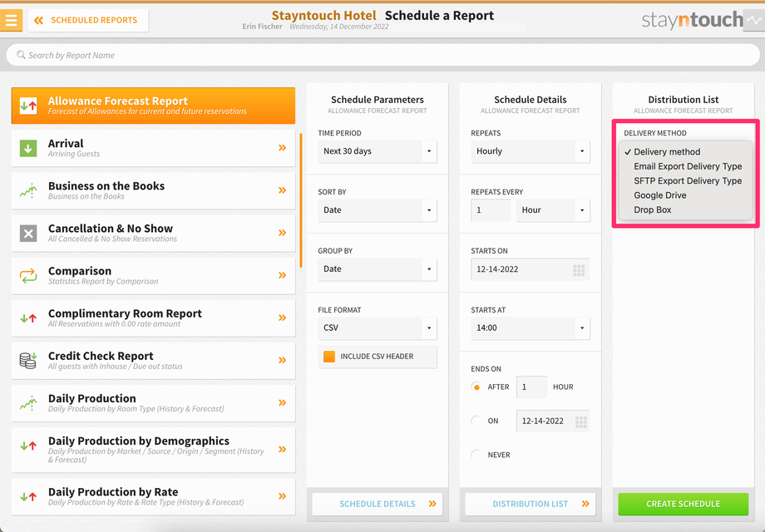Click the chevron on Cancellation & No Show
The height and width of the screenshot is (532, 765).
(x=282, y=233)
